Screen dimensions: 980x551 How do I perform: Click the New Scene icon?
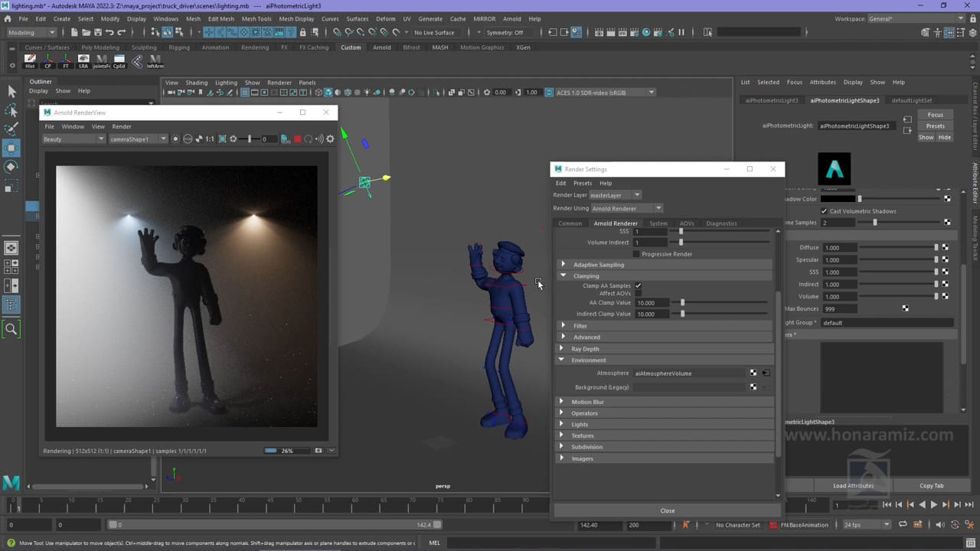pyautogui.click(x=73, y=32)
